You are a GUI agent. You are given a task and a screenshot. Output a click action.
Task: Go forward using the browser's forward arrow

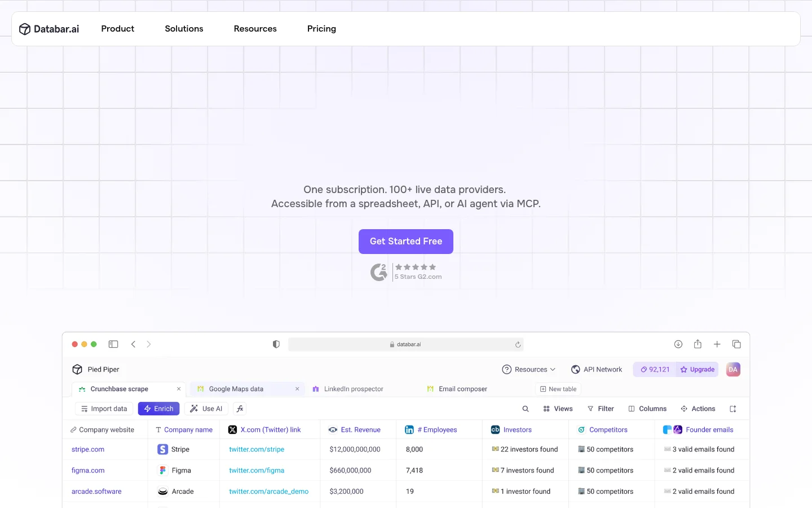click(x=149, y=344)
